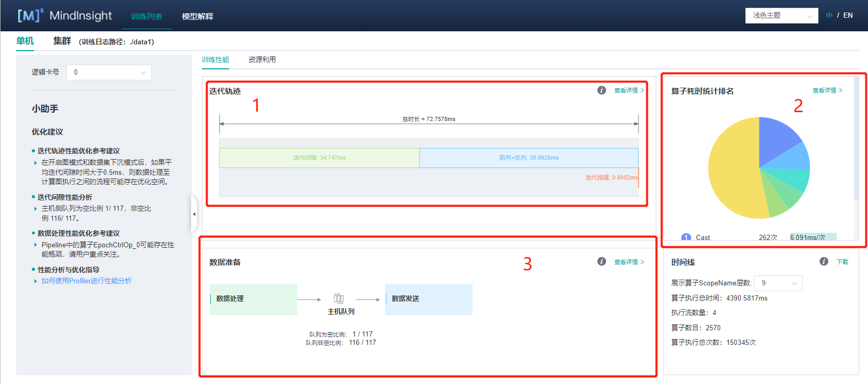
Task: Click the 主机队列 queue icon
Action: coord(339,298)
